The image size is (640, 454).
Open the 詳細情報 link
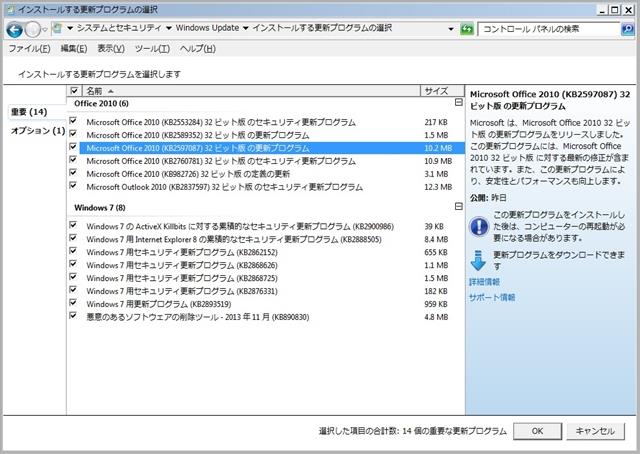tap(484, 282)
